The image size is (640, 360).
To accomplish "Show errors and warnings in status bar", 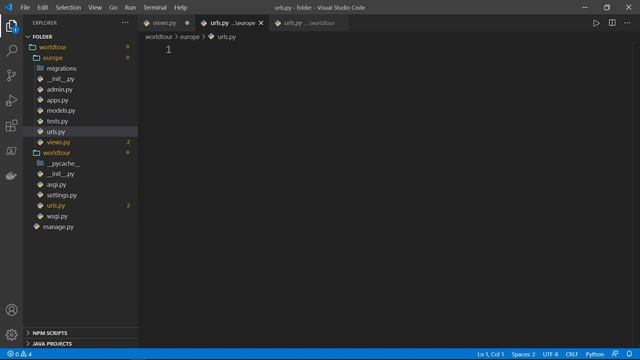I will (19, 354).
